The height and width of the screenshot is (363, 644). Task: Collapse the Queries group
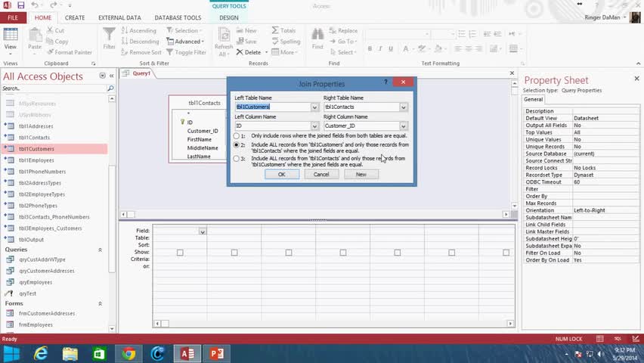tap(100, 250)
